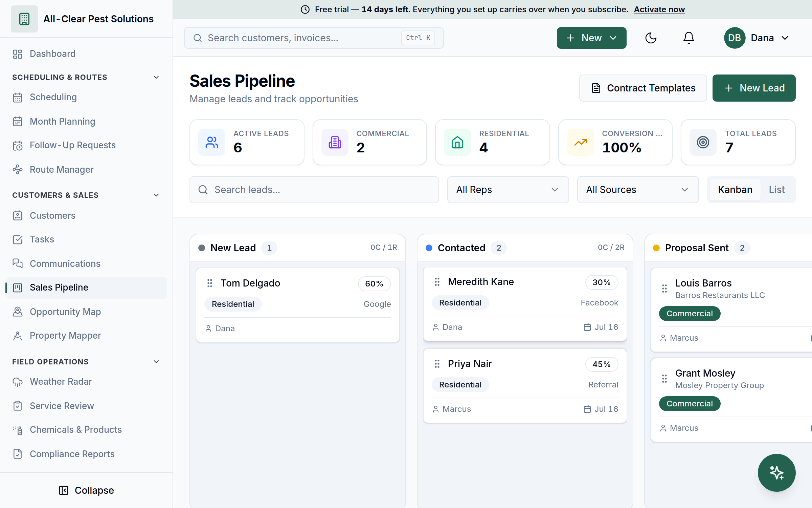The height and width of the screenshot is (508, 812).
Task: Open the AI assistant sparkle button
Action: point(776,472)
